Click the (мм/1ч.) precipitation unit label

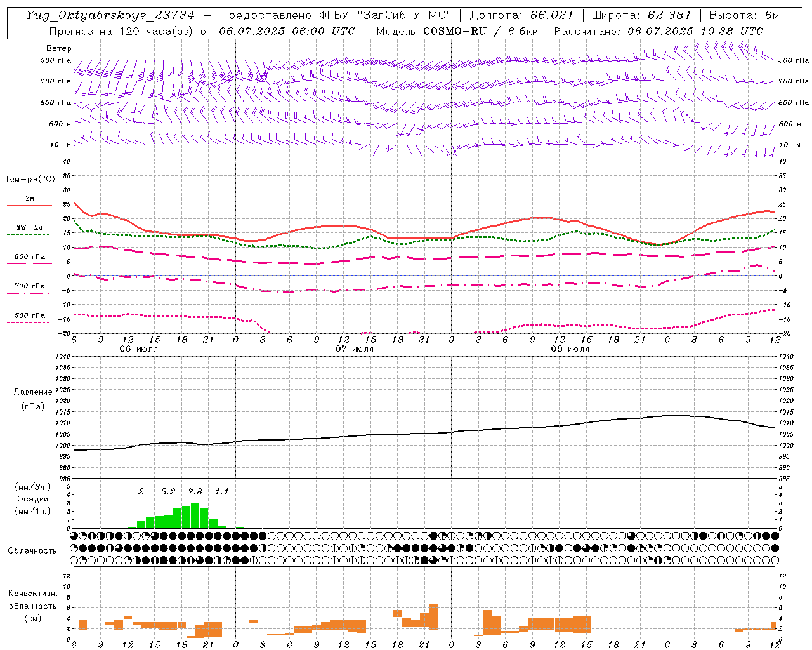(34, 511)
